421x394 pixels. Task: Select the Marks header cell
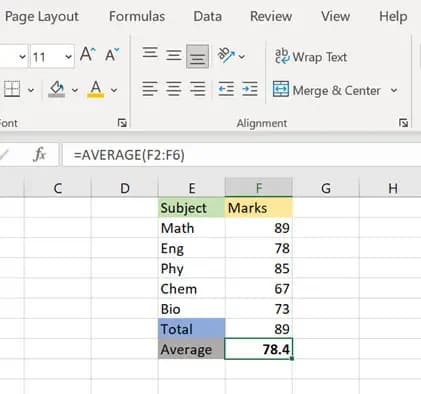pos(259,208)
